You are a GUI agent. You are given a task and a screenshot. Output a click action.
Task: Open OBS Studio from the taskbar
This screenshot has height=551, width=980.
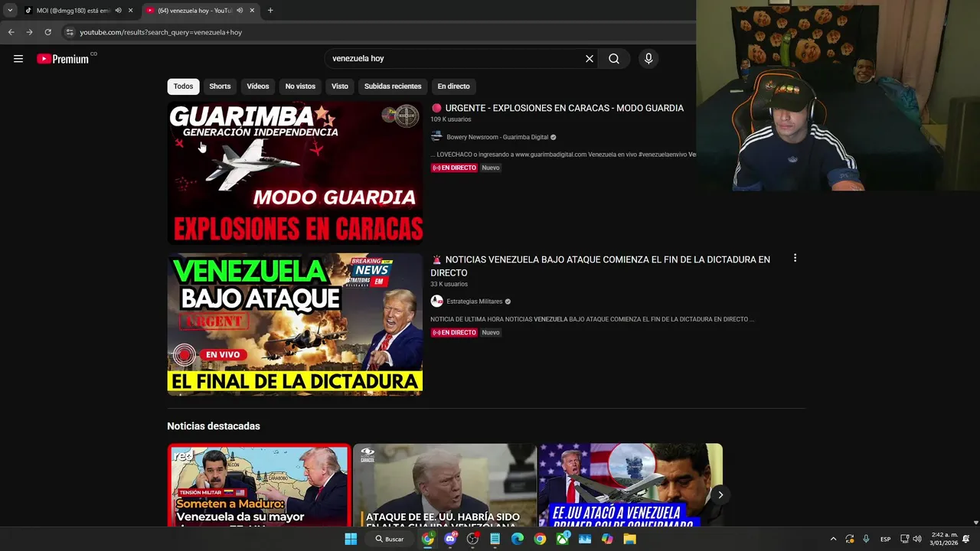(472, 539)
